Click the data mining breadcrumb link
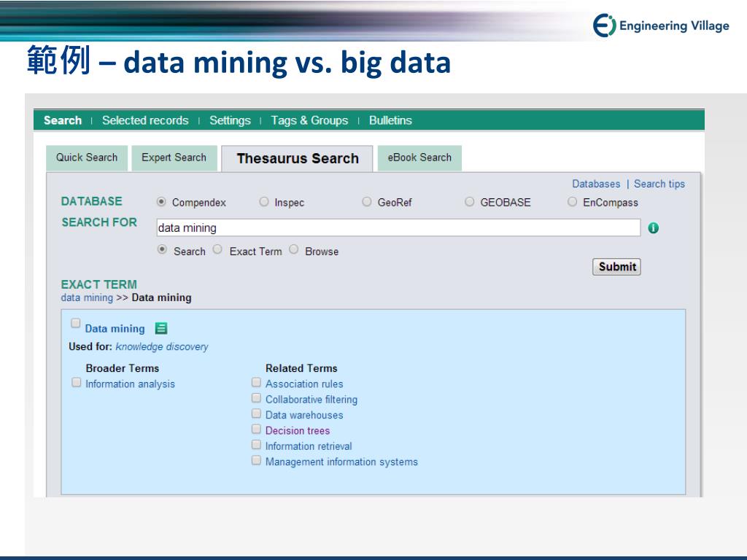The image size is (747, 560). coord(87,297)
